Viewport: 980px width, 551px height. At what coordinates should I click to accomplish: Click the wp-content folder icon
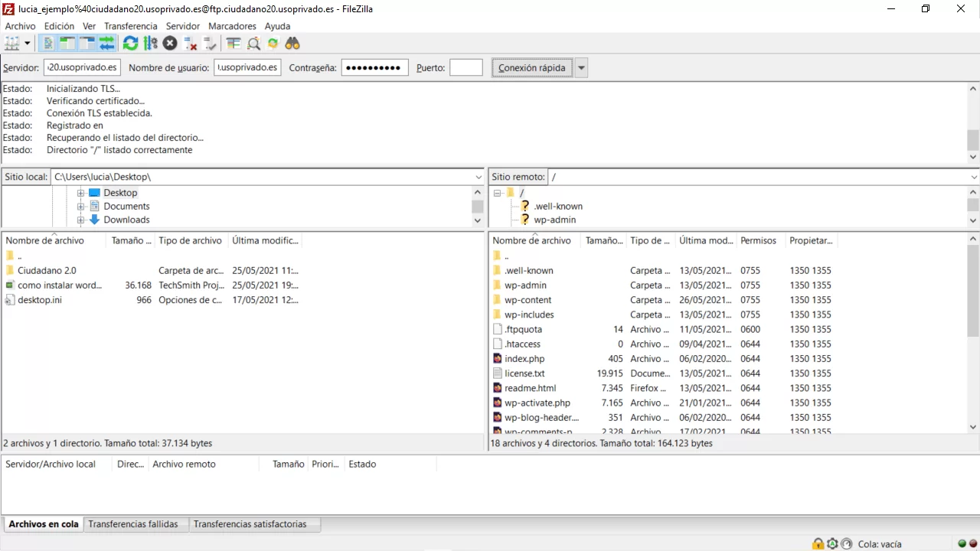pyautogui.click(x=497, y=300)
